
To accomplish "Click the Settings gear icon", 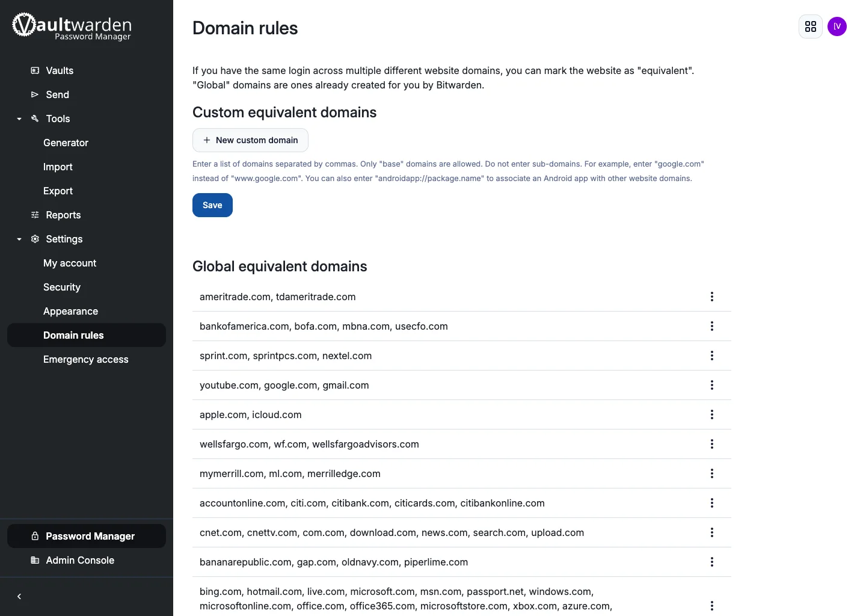I will coord(35,239).
